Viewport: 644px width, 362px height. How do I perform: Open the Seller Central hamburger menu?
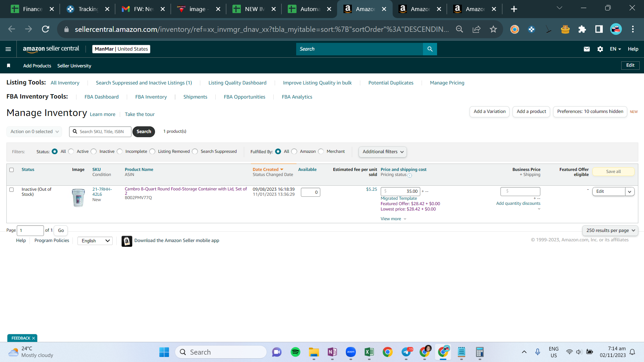[8, 49]
